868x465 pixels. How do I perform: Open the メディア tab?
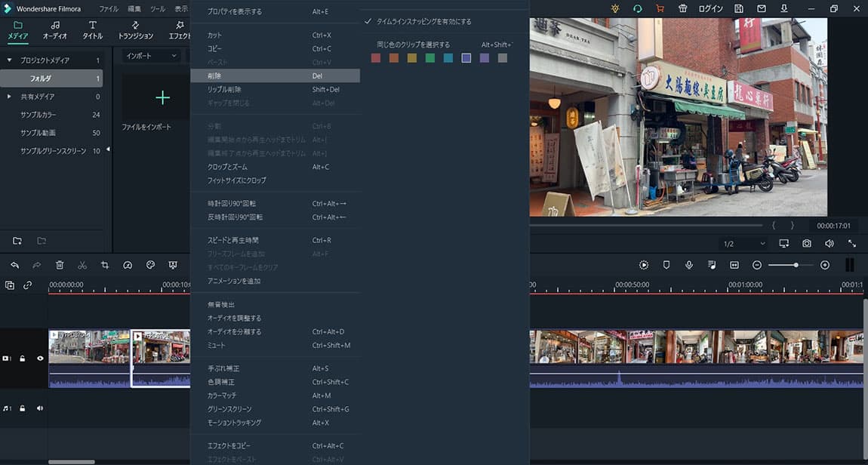[17, 30]
